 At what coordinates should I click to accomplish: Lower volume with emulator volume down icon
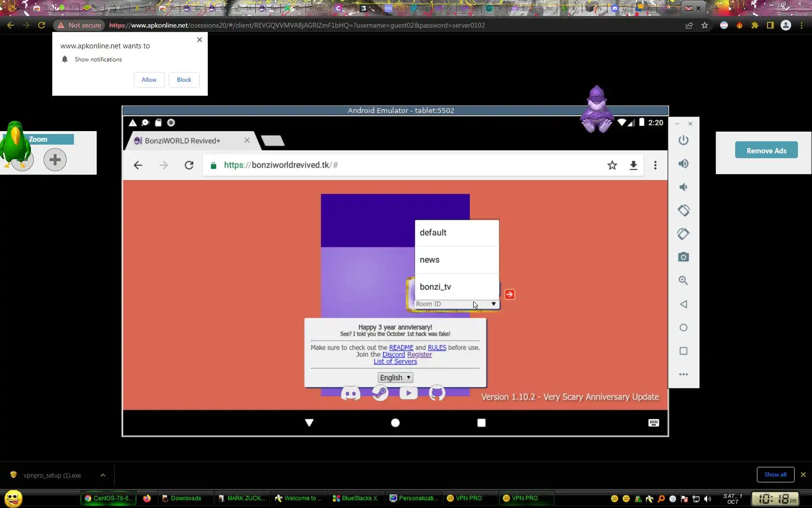point(683,187)
